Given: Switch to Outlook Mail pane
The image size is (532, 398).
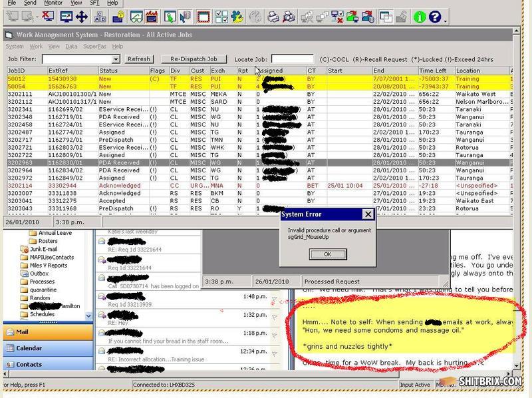Looking at the screenshot, I should click(x=48, y=332).
